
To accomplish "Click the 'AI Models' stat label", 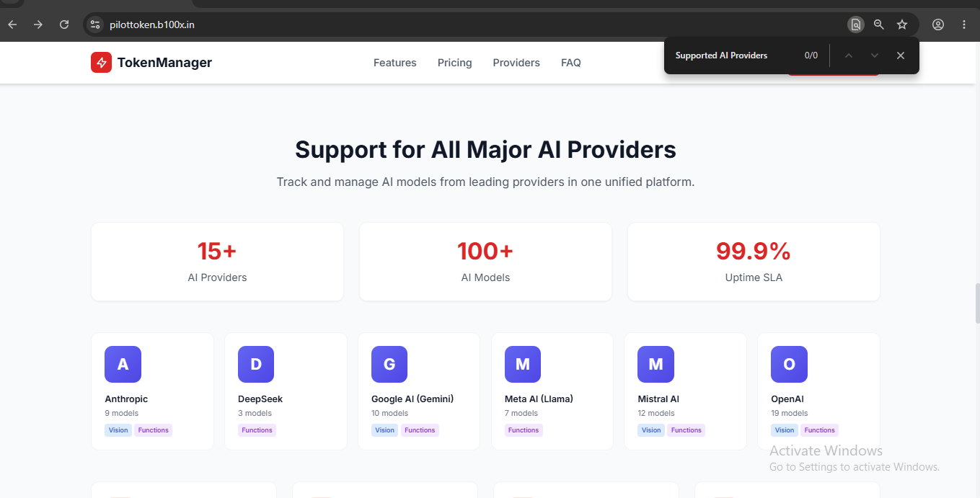I will (x=485, y=277).
